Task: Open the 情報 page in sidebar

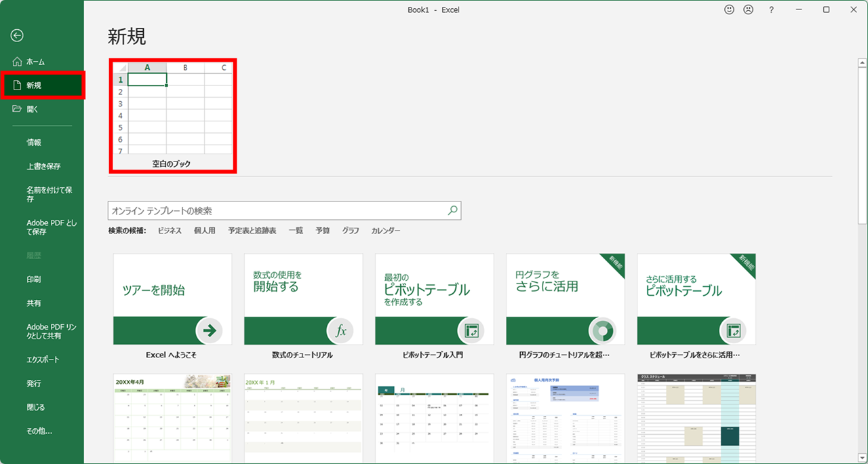Action: pyautogui.click(x=34, y=142)
